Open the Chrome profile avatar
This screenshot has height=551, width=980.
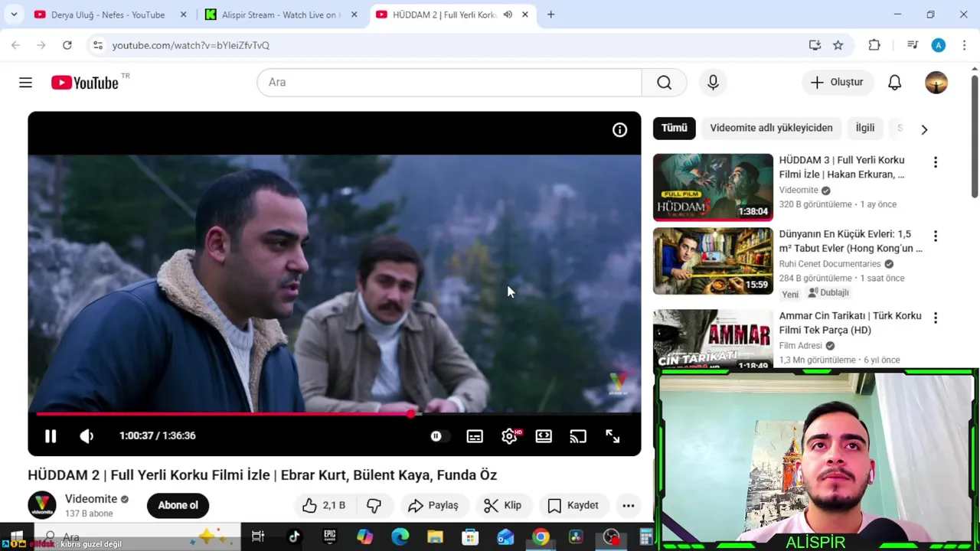coord(939,45)
